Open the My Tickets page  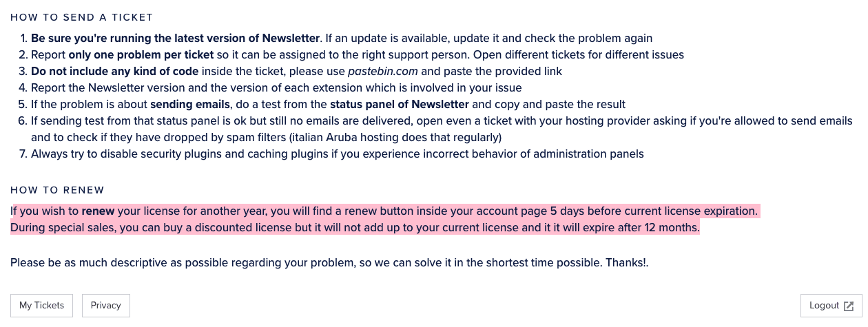(x=41, y=306)
